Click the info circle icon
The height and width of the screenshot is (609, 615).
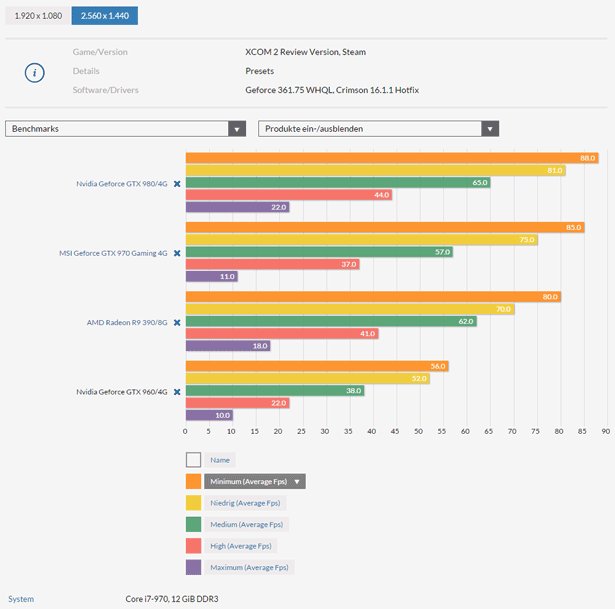[x=36, y=71]
